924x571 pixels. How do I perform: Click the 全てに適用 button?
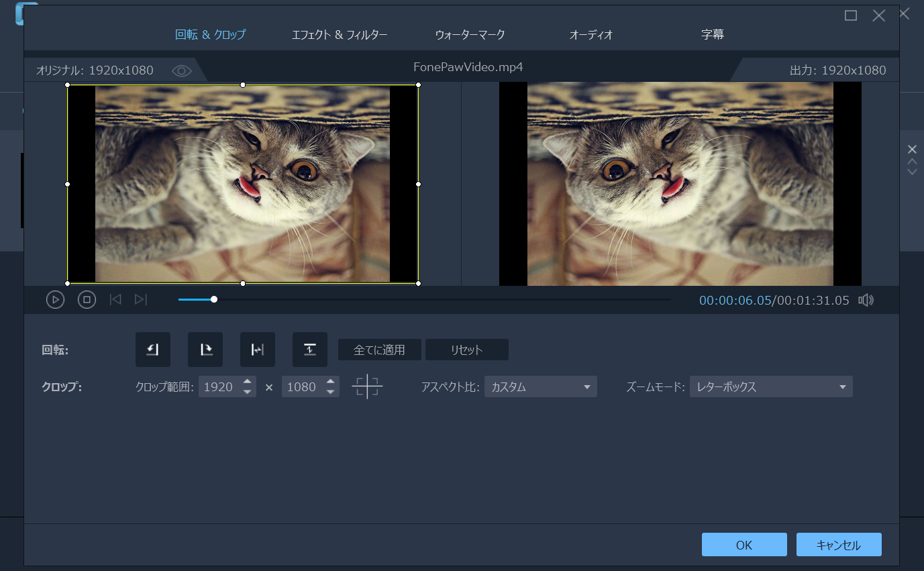click(379, 349)
